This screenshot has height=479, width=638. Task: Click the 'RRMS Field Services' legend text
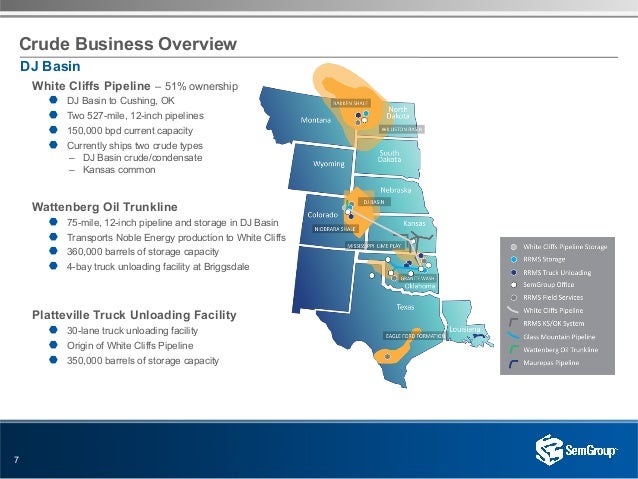click(x=553, y=297)
